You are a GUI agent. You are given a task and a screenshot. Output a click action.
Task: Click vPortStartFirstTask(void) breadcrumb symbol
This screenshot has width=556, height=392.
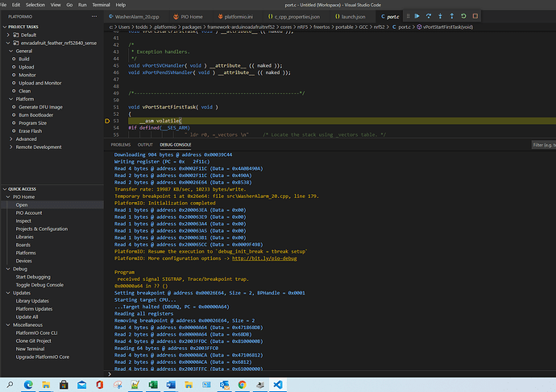[448, 27]
